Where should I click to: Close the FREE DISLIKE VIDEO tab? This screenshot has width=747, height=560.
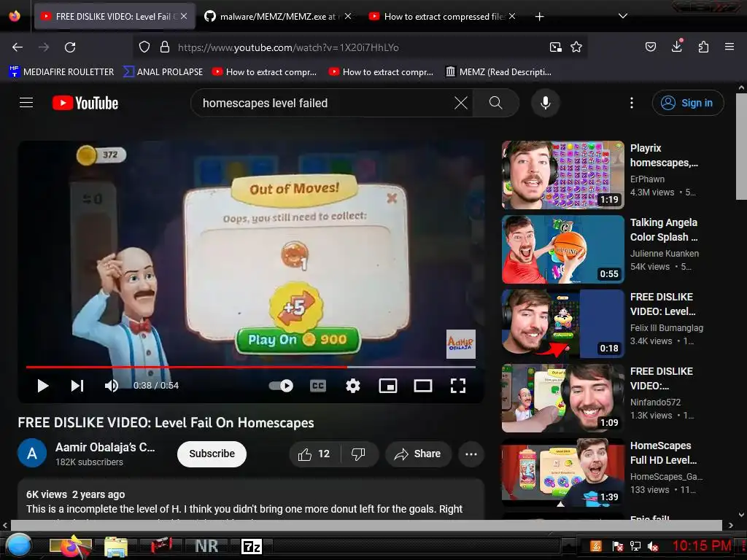point(184,16)
